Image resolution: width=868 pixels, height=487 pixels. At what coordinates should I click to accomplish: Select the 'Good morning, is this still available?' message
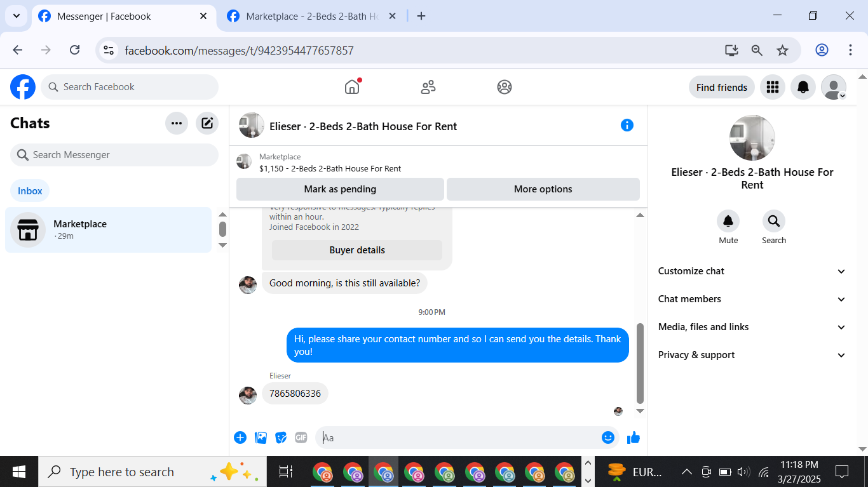(x=344, y=283)
